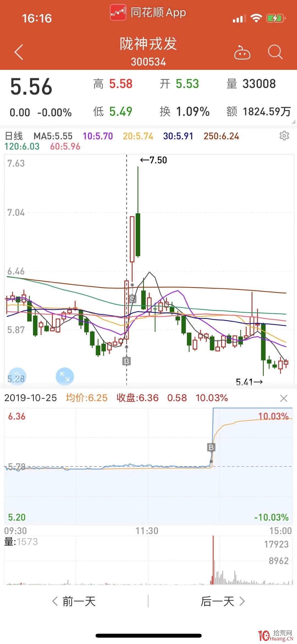
Task: Tap the blue drawing-lines tool button
Action: [x=17, y=376]
